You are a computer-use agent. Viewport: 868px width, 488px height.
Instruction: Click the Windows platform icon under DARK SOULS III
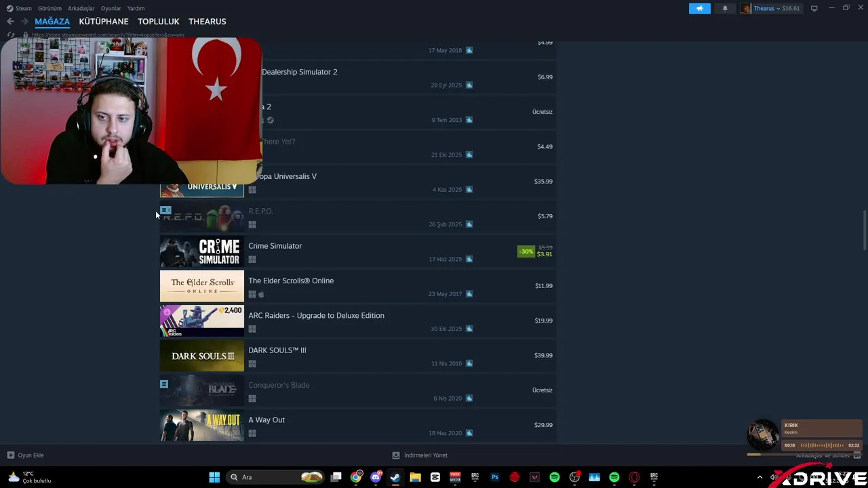(252, 364)
